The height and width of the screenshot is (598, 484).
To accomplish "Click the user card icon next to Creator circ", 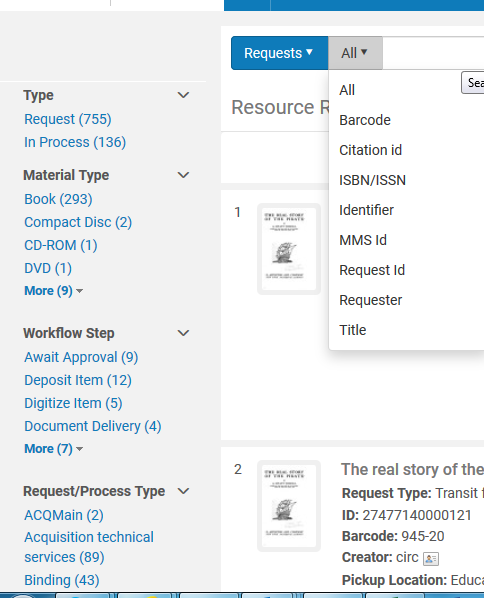I will tap(431, 559).
